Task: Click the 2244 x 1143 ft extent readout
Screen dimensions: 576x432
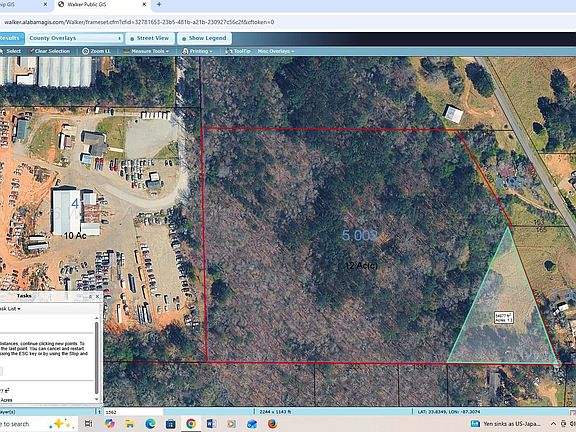Action: pos(275,412)
